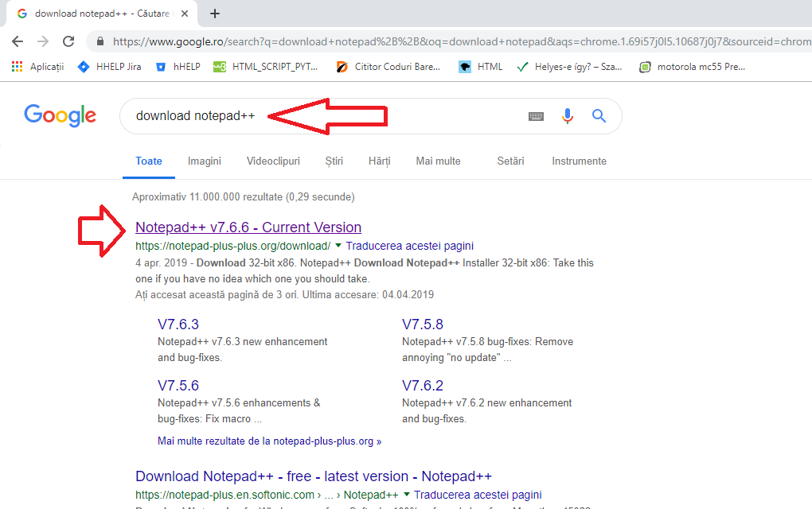
Task: Open a new tab with the plus button
Action: (215, 14)
